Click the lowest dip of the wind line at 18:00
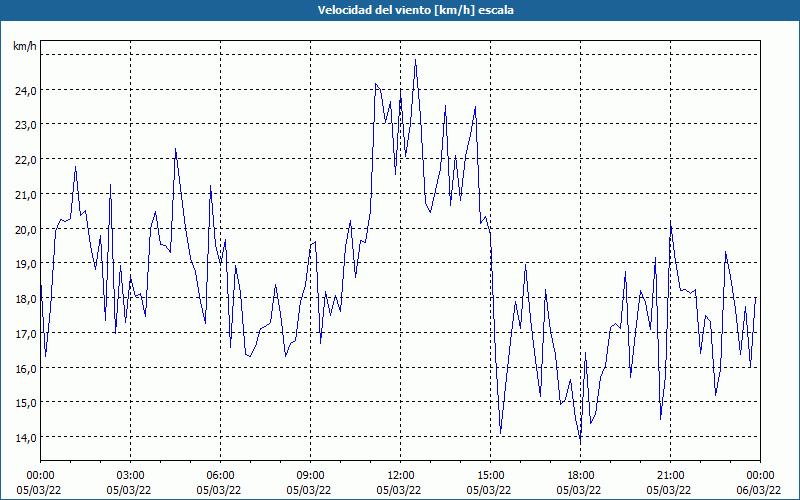Screen dimensions: 800x500 tap(580, 439)
